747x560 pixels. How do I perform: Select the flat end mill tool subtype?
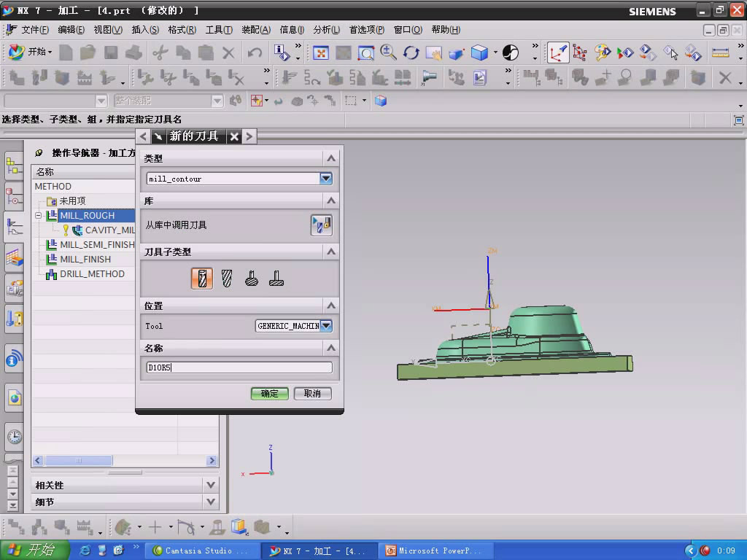tap(202, 278)
